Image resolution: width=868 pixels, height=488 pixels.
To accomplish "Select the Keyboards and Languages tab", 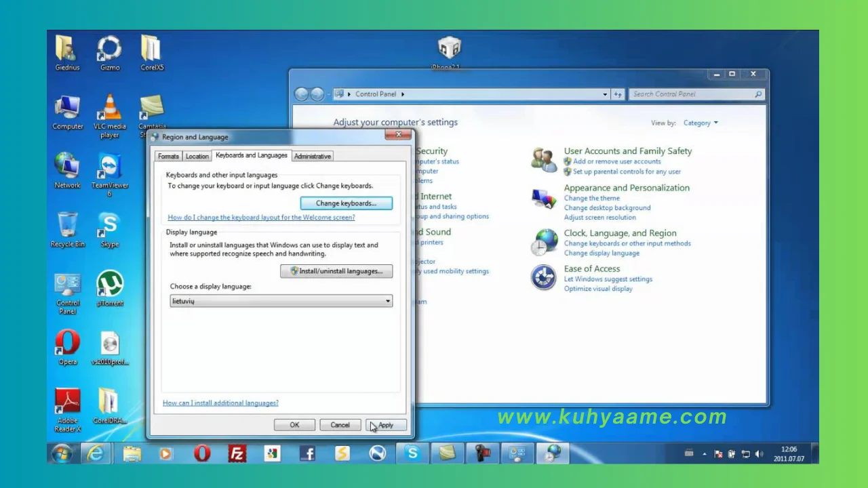I will [x=251, y=155].
